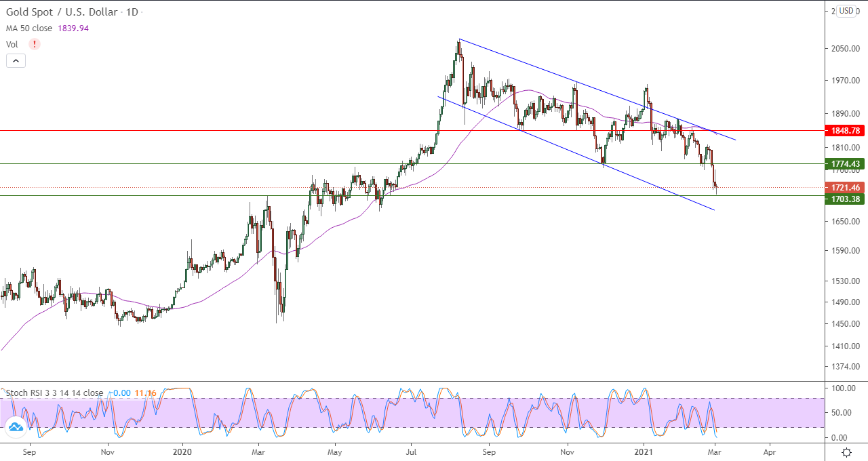This screenshot has width=868, height=461.
Task: Click the Sep label at time axis start
Action: coord(29,451)
